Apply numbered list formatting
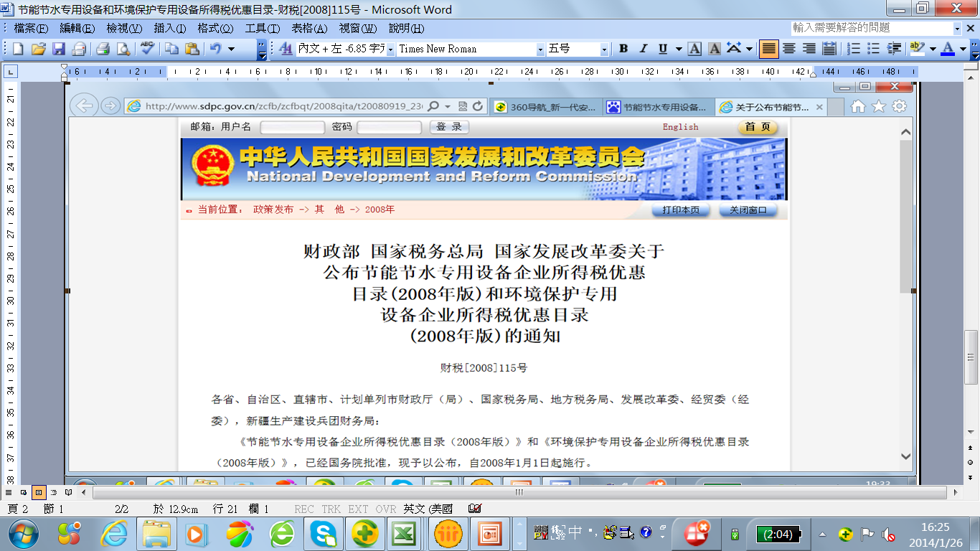Image resolution: width=980 pixels, height=551 pixels. (854, 49)
